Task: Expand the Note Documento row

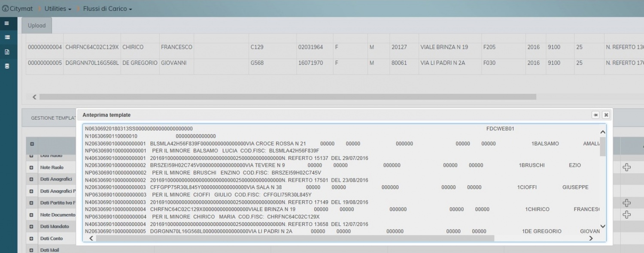Action: point(31,215)
